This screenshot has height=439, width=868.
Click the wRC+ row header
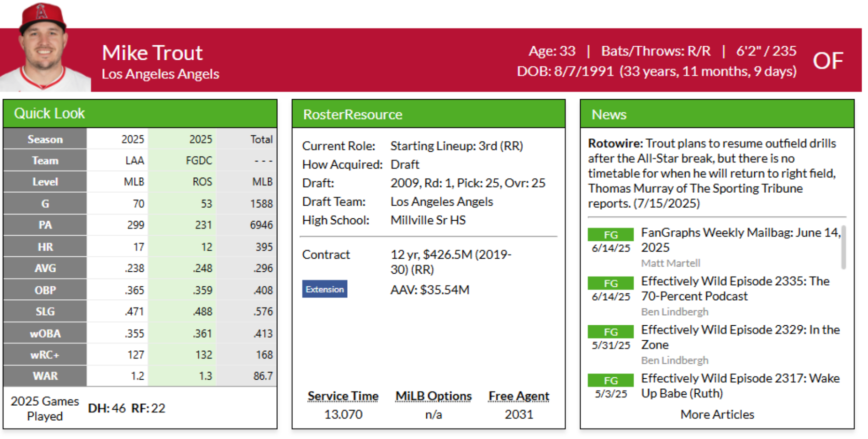45,355
